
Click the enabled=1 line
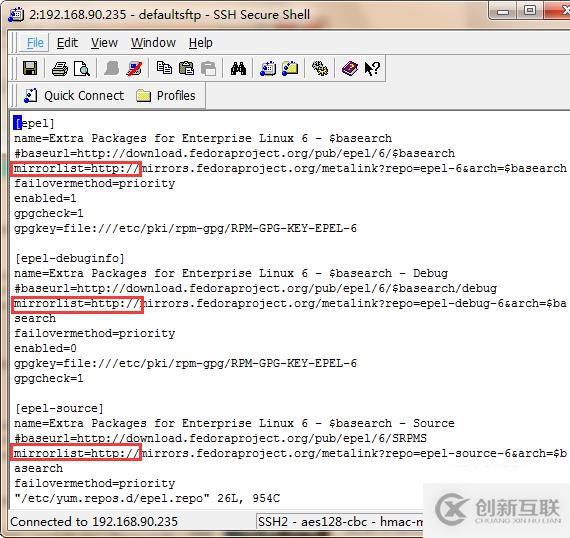click(x=45, y=198)
